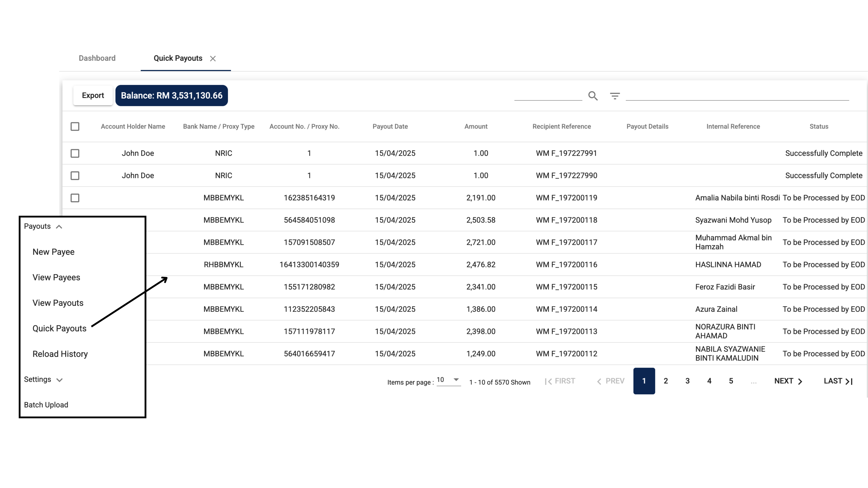
Task: Check the first John Doe row
Action: tap(75, 153)
